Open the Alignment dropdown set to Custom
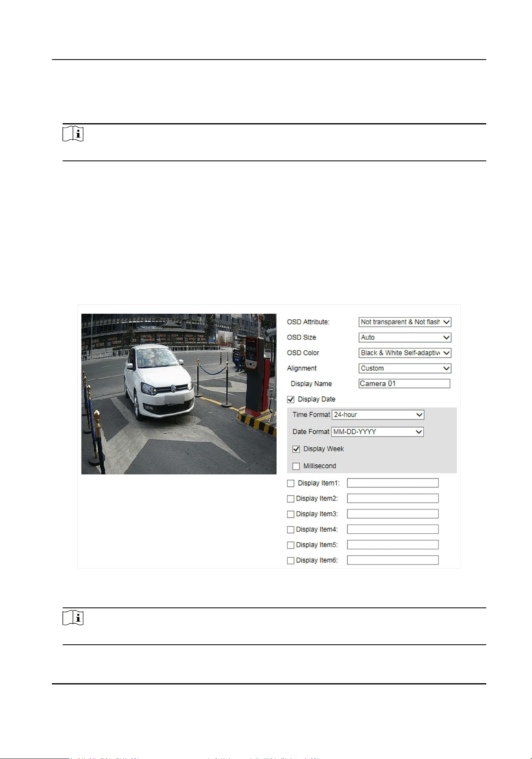The image size is (532, 759). pyautogui.click(x=405, y=368)
